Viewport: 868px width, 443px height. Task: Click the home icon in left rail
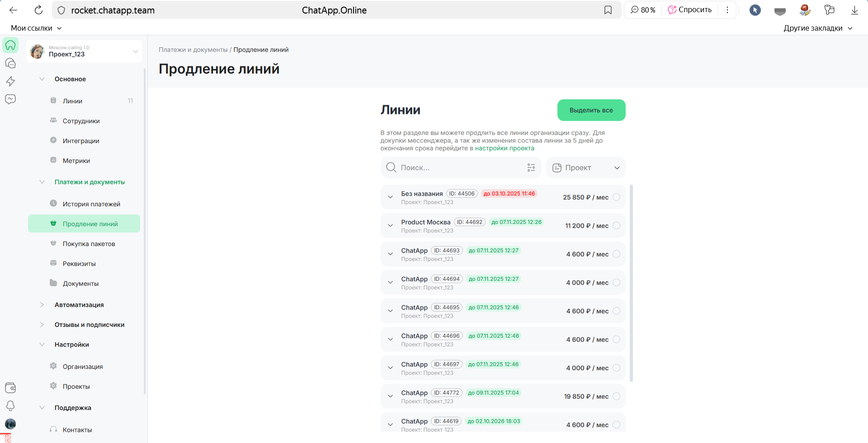click(x=10, y=45)
